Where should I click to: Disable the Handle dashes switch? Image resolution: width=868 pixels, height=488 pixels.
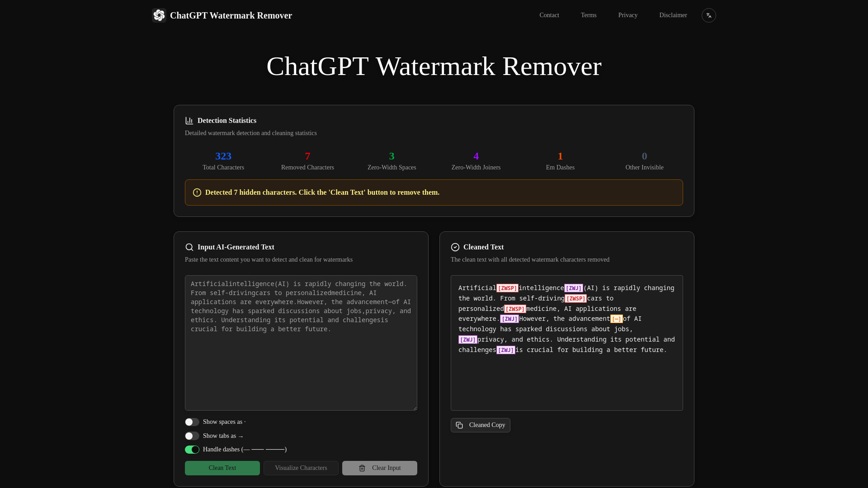[x=192, y=450]
